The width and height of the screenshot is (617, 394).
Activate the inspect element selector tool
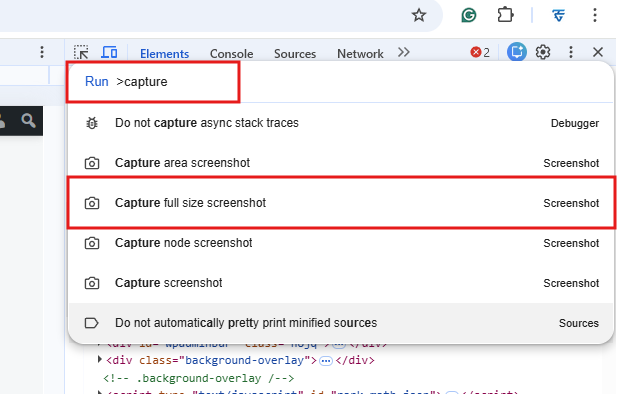click(x=81, y=53)
